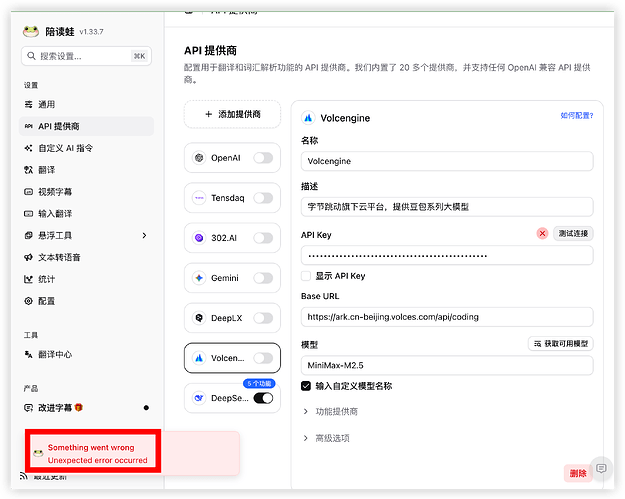Image resolution: width=625 pixels, height=499 pixels.
Task: Click the search magnifier icon
Action: (x=31, y=56)
